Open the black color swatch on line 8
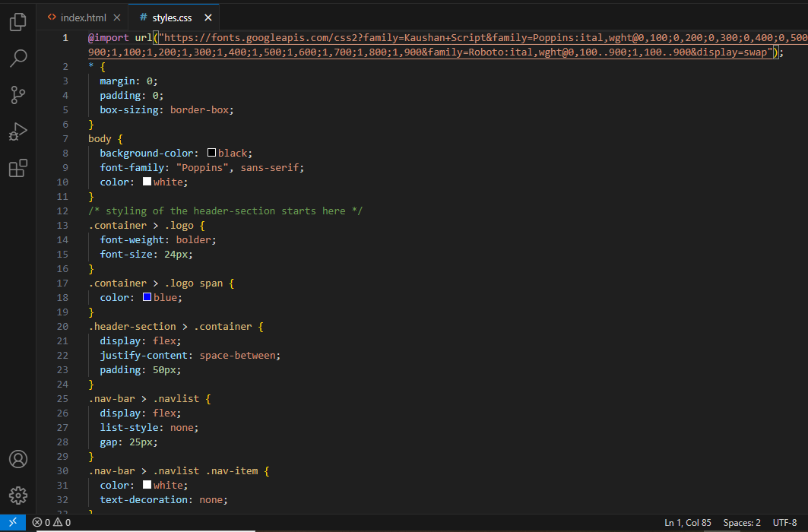The image size is (808, 532). (x=211, y=153)
